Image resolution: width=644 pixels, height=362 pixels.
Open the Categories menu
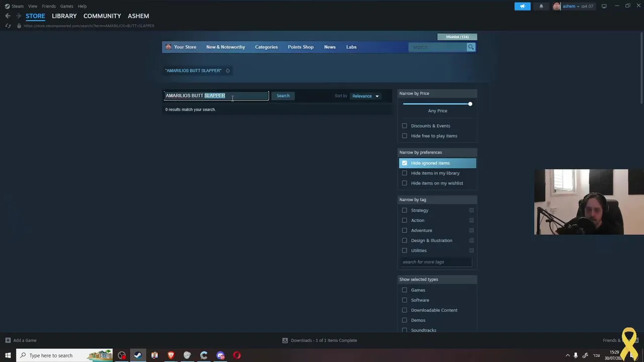click(266, 47)
